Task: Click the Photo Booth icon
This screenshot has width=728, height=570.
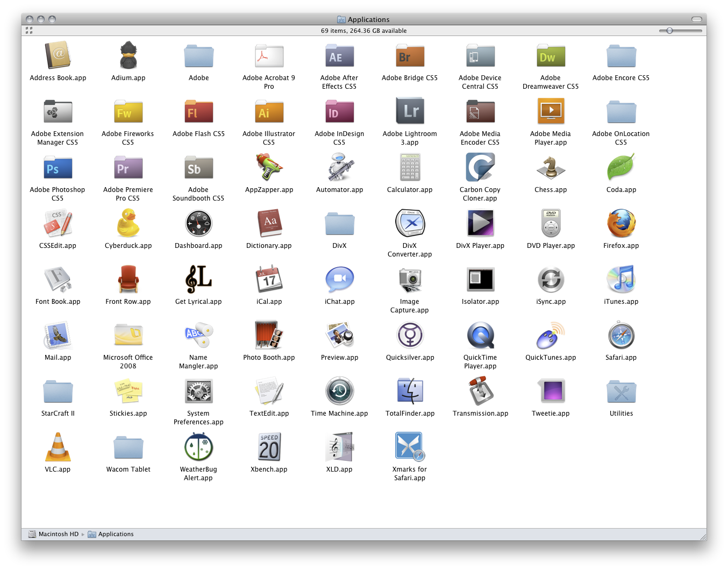Action: [x=269, y=335]
